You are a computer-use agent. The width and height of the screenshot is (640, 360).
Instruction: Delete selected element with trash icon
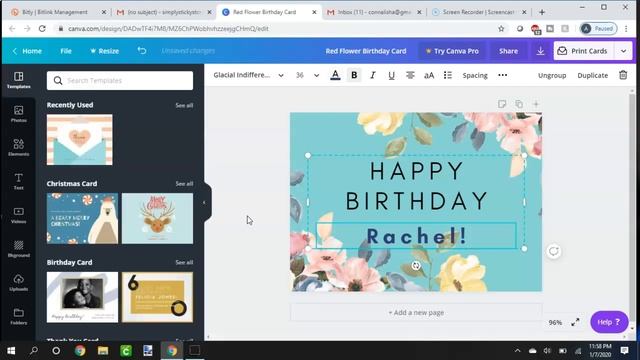[623, 75]
